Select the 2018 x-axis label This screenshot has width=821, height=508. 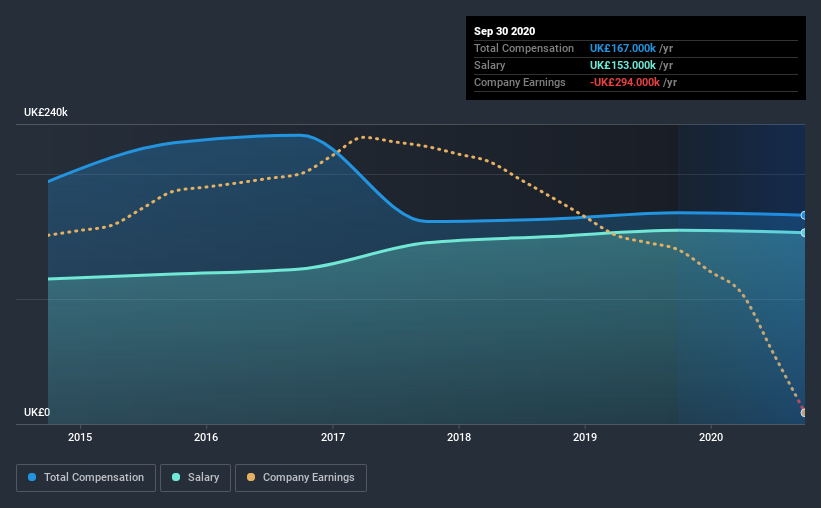coord(459,437)
